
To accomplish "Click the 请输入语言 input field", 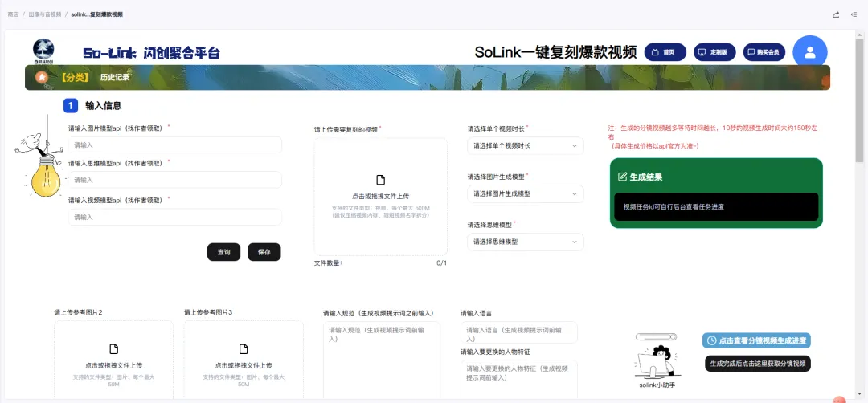I will pos(518,333).
